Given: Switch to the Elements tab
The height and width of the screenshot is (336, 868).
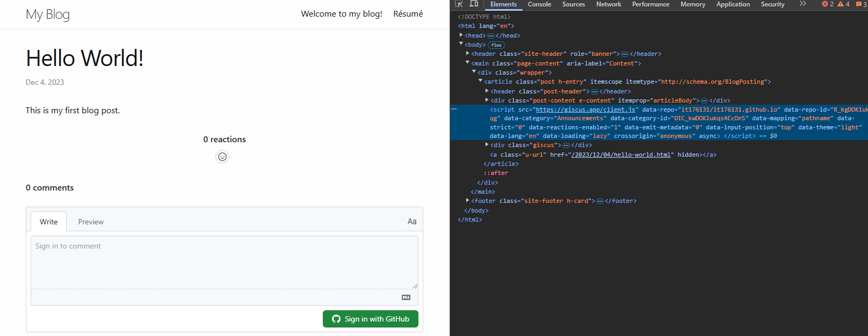Looking at the screenshot, I should [x=503, y=4].
